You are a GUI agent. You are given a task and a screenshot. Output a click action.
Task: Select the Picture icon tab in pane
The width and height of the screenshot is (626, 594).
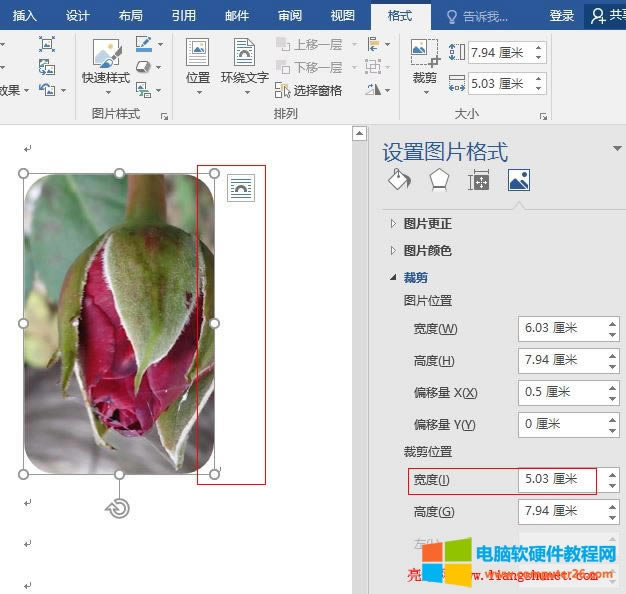point(518,180)
